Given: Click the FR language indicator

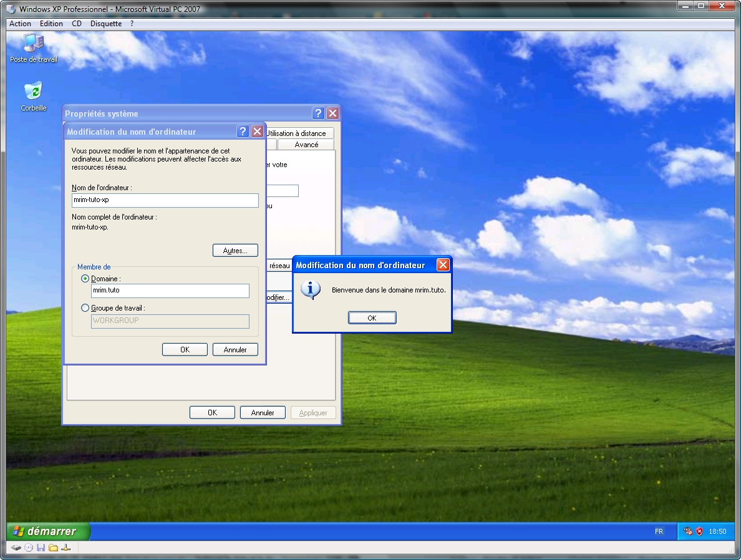Looking at the screenshot, I should pos(659,531).
